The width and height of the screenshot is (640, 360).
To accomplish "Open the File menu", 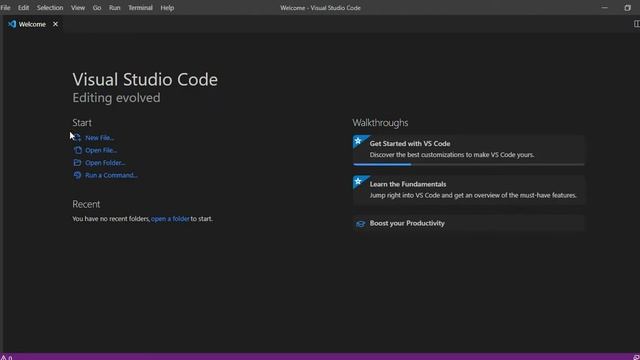I will (5, 8).
